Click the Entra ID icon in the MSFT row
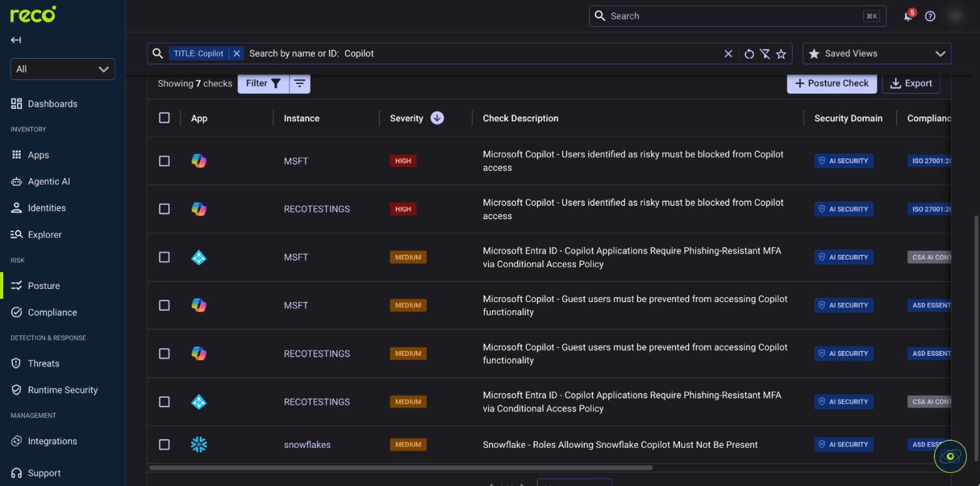Viewport: 980px width, 486px height. [199, 257]
